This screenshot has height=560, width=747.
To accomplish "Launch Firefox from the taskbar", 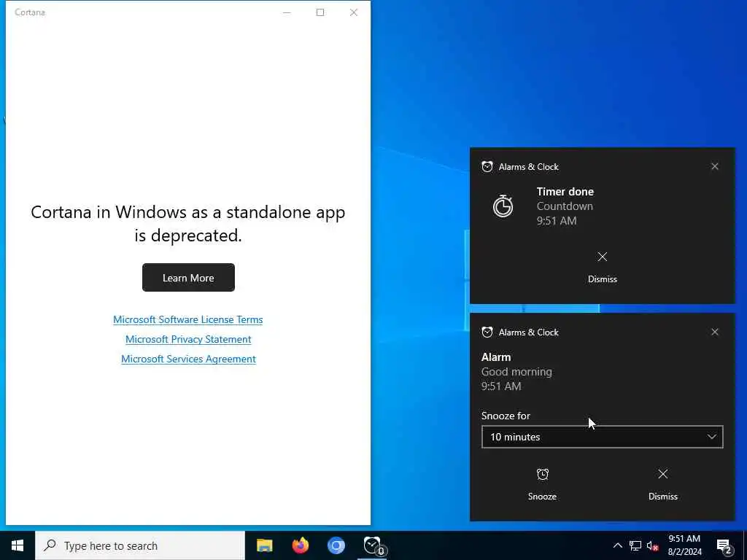I will point(300,545).
